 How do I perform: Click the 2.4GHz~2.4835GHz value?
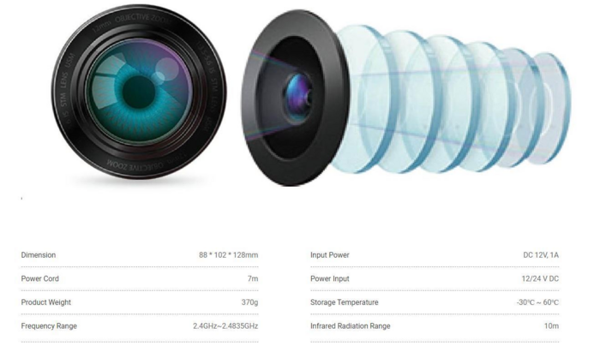[x=225, y=326]
